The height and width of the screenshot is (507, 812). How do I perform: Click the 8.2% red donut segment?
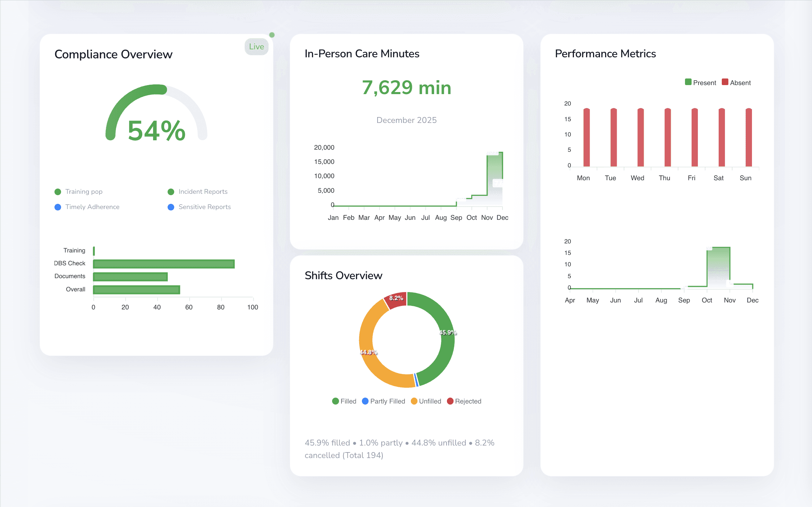396,300
